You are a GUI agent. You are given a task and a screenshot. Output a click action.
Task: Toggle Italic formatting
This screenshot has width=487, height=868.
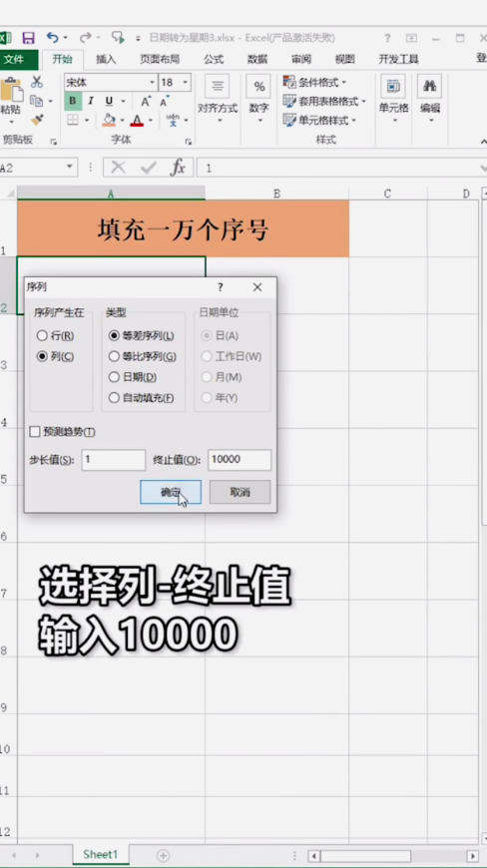pyautogui.click(x=90, y=101)
